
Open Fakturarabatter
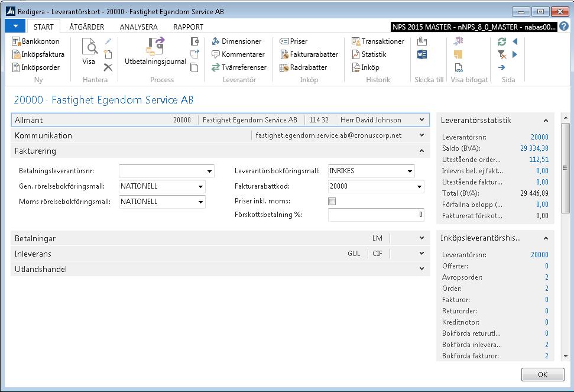tap(309, 54)
